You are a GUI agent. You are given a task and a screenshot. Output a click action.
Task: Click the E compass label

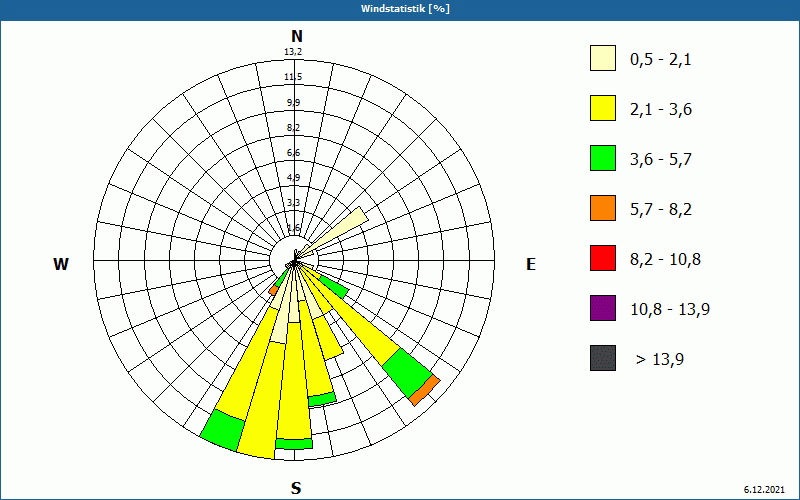531,264
